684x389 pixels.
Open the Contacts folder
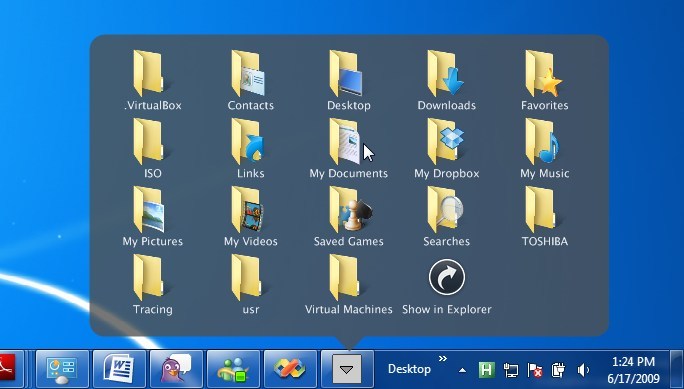250,79
